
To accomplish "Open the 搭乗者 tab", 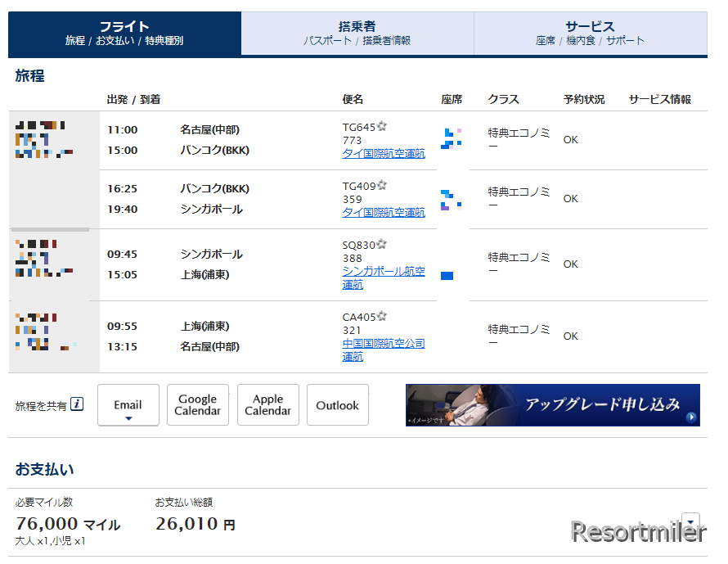I will coord(357,34).
